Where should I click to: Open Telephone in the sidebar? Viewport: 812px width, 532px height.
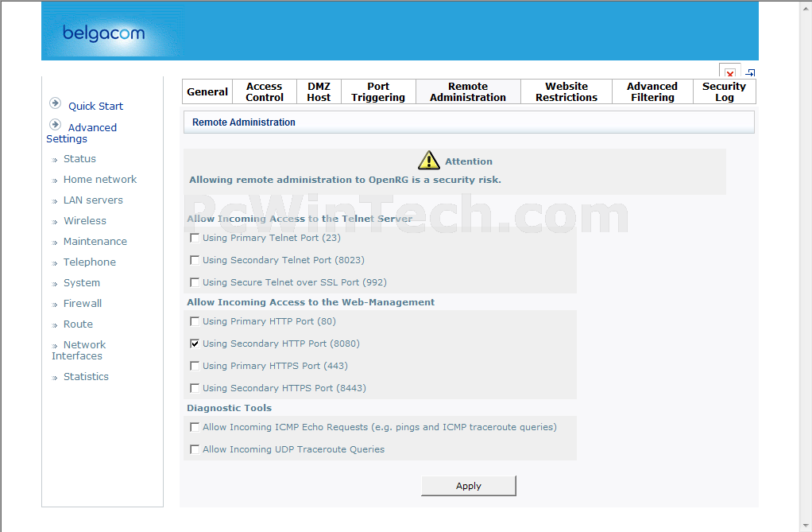point(90,262)
